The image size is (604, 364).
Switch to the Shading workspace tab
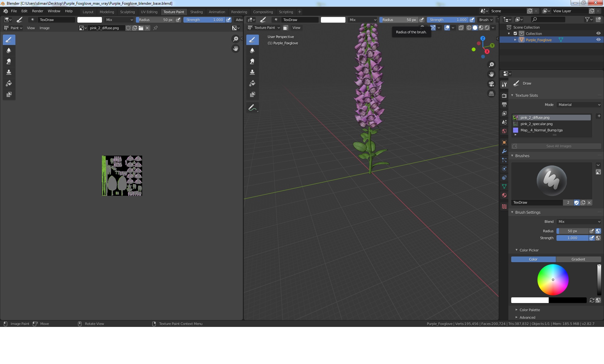coord(196,12)
